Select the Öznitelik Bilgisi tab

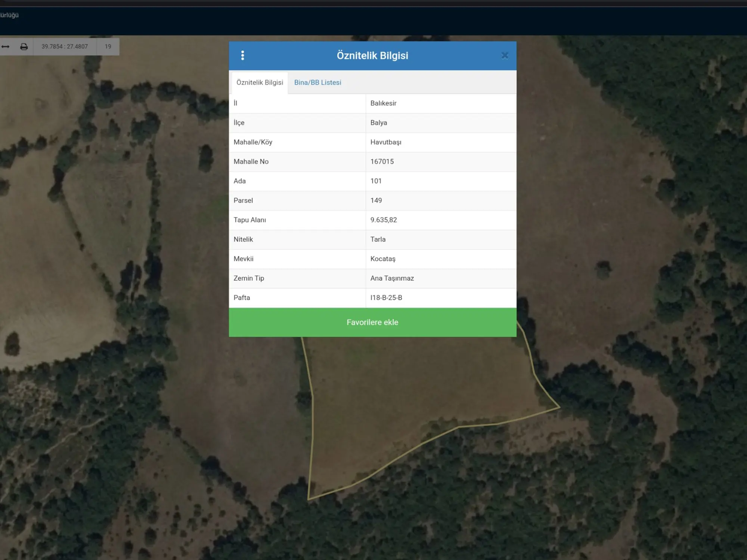[260, 83]
